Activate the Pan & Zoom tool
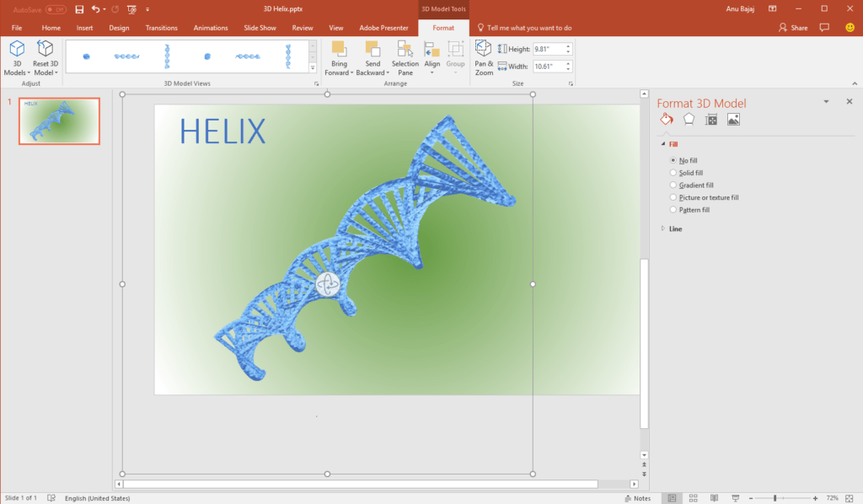 coord(484,58)
